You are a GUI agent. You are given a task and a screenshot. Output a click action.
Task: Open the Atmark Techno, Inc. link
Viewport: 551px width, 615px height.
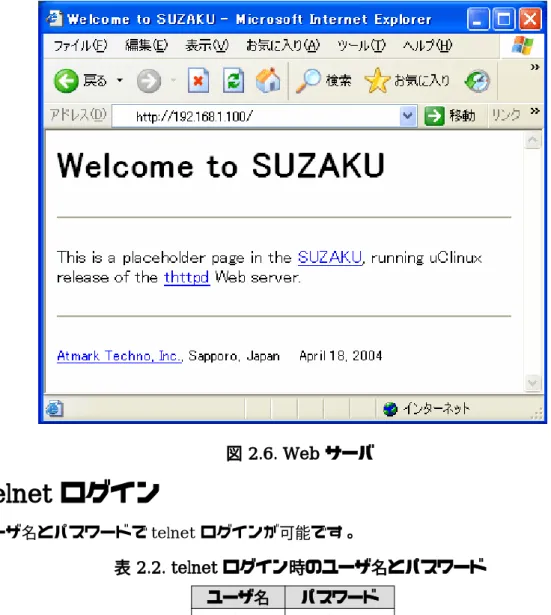pos(119,356)
